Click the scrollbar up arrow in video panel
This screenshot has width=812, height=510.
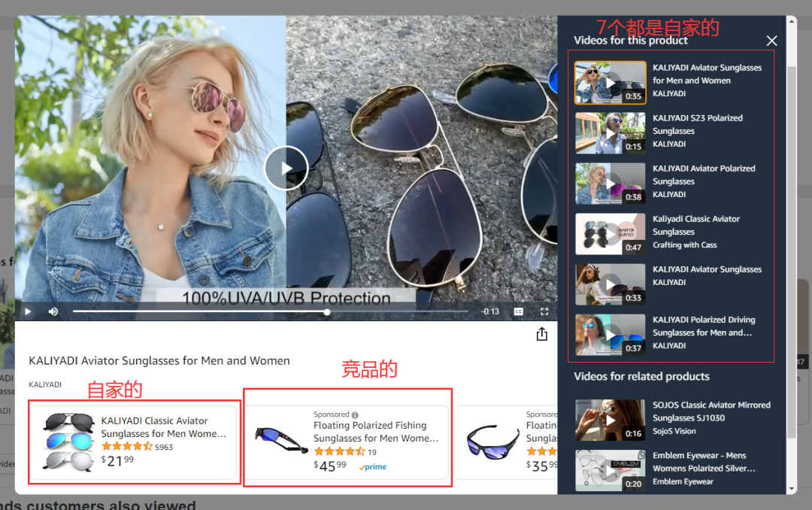point(791,21)
